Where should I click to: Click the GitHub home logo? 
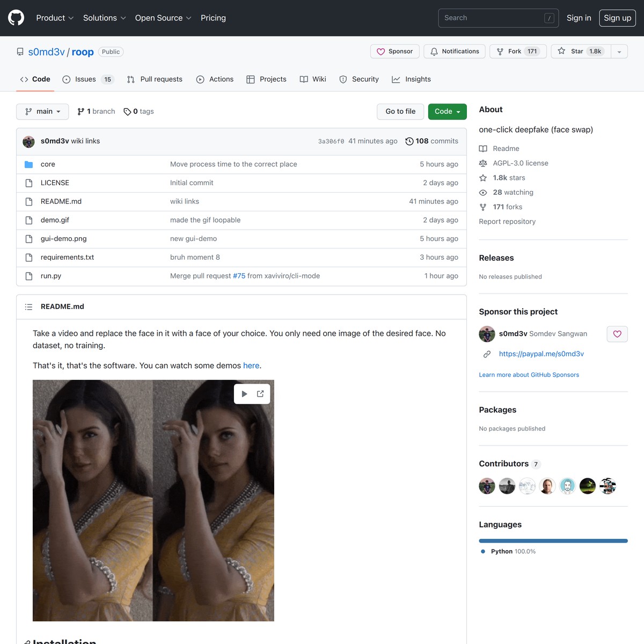[x=16, y=18]
